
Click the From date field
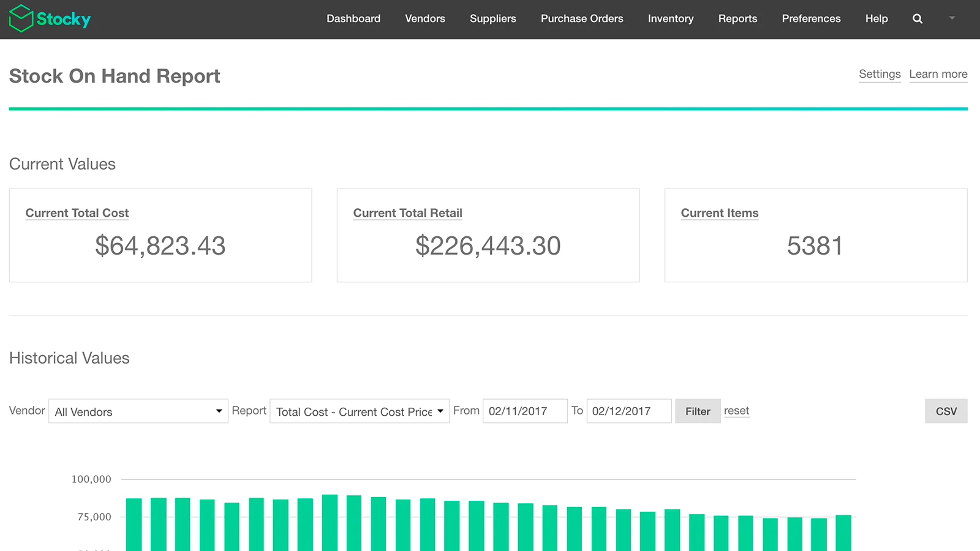(x=524, y=411)
